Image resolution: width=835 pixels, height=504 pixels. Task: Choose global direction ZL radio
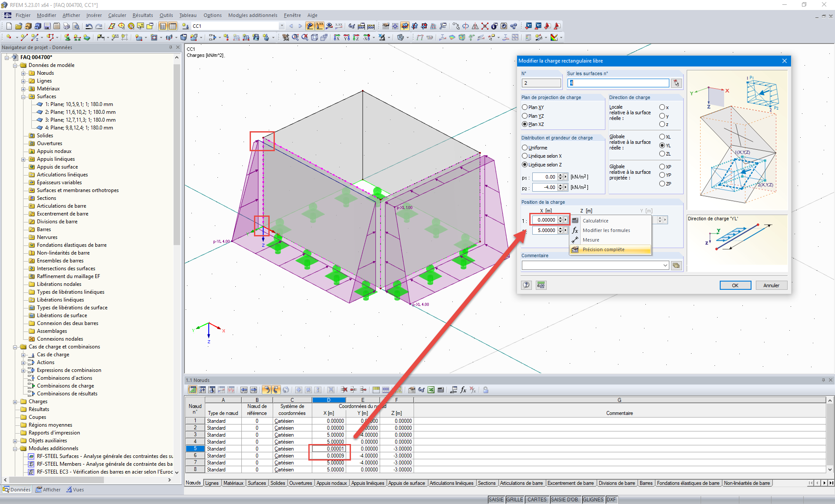(x=662, y=154)
